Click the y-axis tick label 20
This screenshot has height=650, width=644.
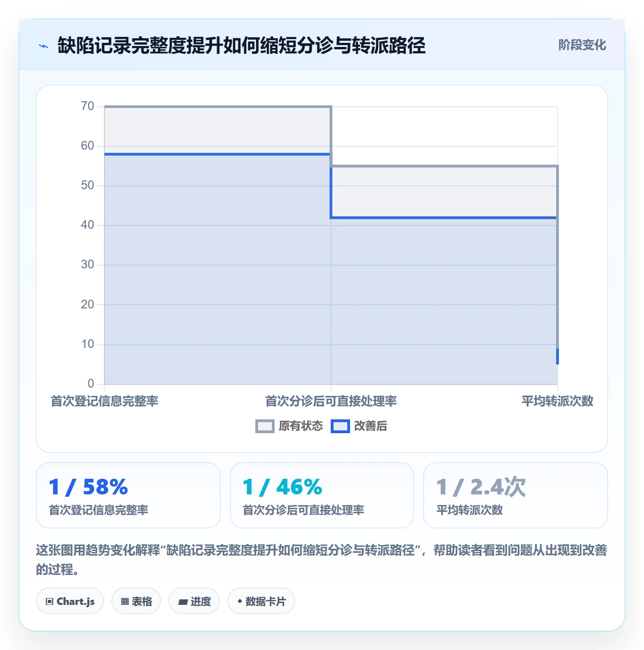pos(87,305)
